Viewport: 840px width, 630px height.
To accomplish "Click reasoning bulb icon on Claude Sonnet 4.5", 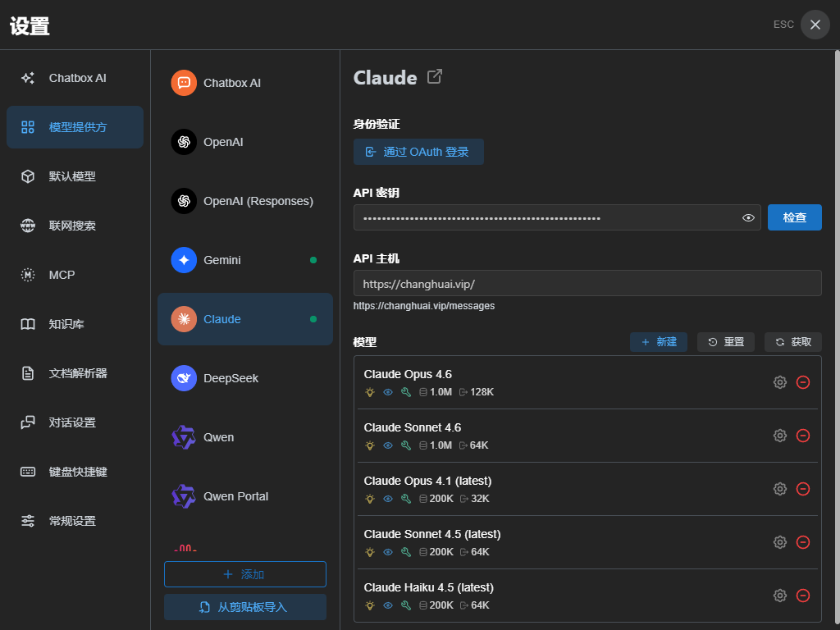I will [x=370, y=552].
